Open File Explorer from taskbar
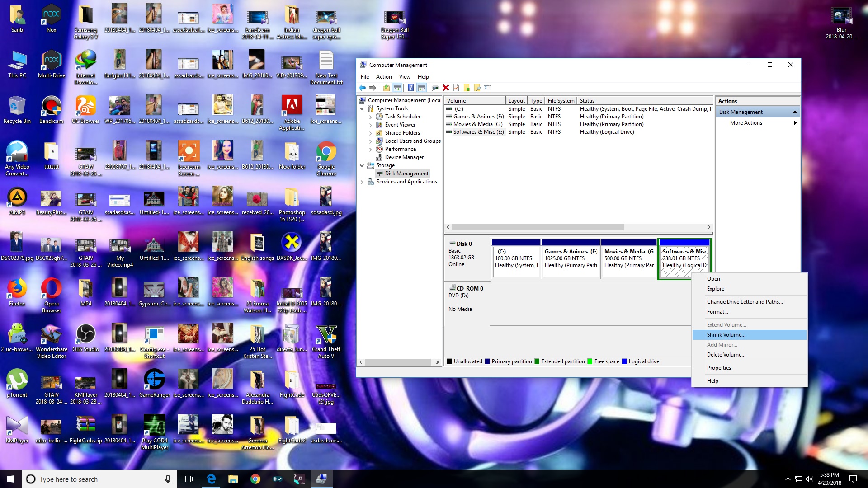Viewport: 868px width, 488px height. click(x=233, y=479)
